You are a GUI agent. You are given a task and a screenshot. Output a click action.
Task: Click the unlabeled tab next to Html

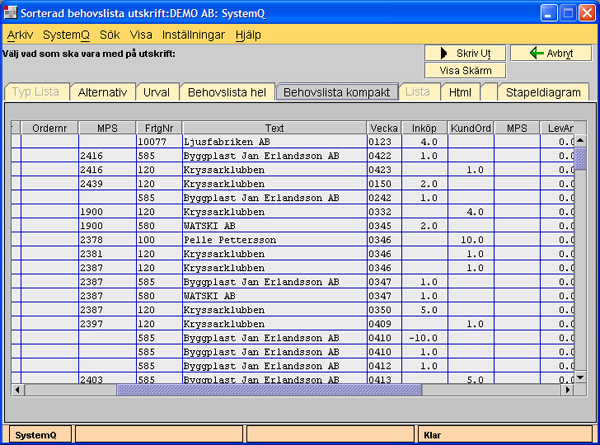(x=489, y=92)
